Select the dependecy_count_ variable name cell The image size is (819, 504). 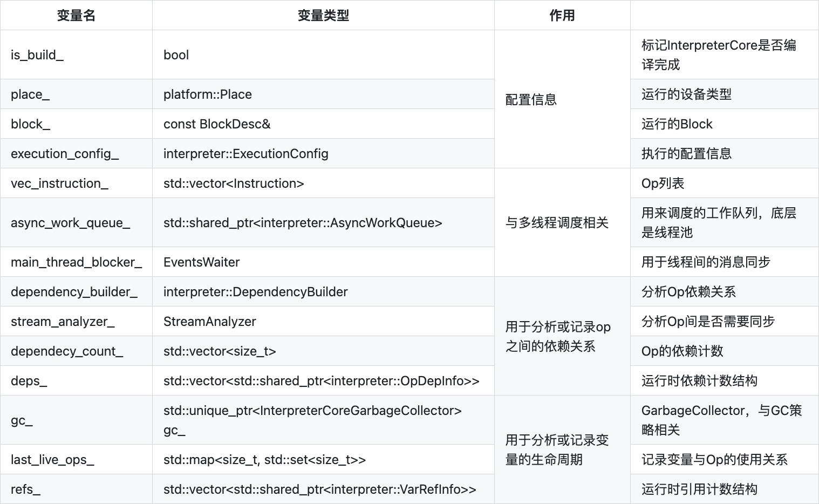click(76, 351)
